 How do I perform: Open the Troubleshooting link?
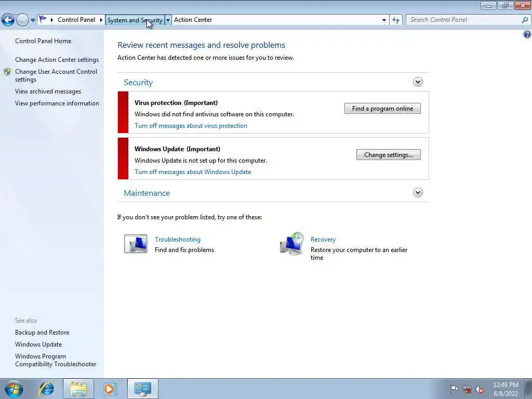[178, 239]
